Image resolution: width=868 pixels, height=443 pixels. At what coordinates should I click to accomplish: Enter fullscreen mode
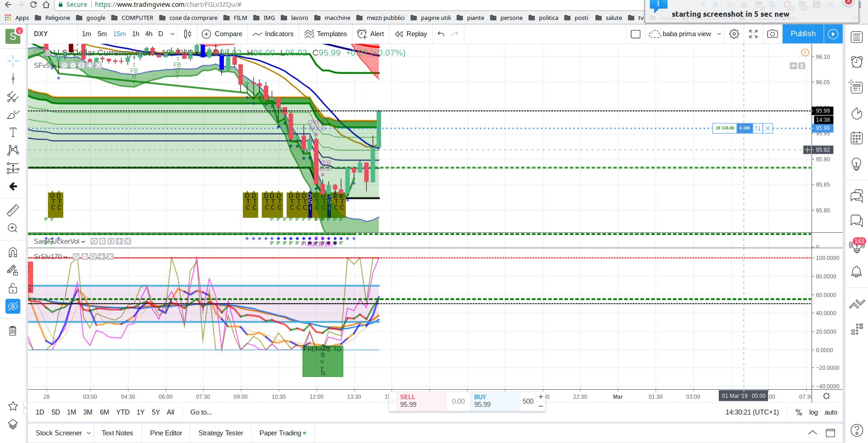coord(754,34)
